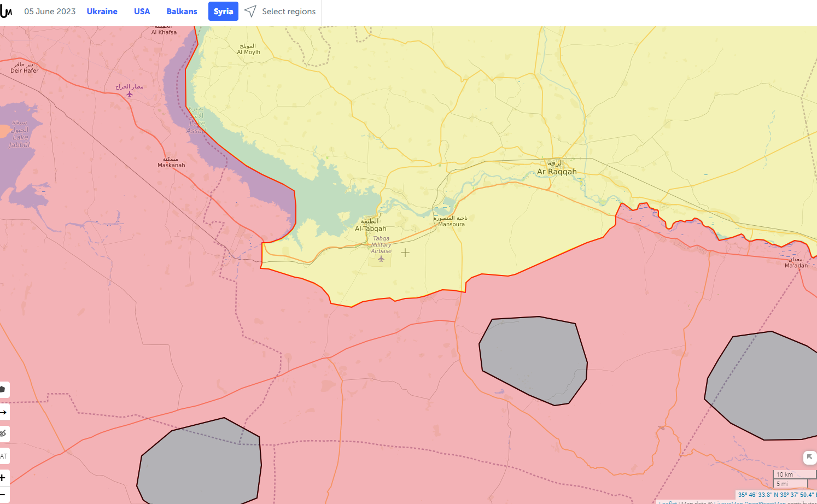Zoom in on the map
817x504 pixels.
[3, 478]
